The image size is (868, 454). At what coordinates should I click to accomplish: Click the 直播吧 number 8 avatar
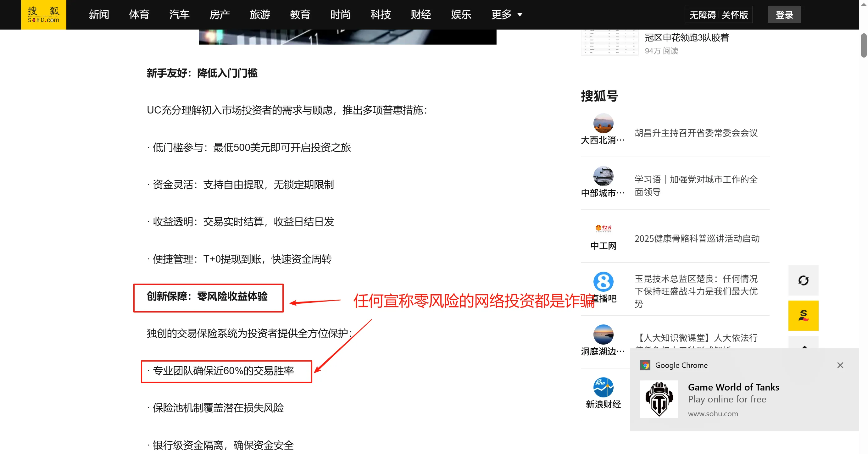(x=603, y=282)
